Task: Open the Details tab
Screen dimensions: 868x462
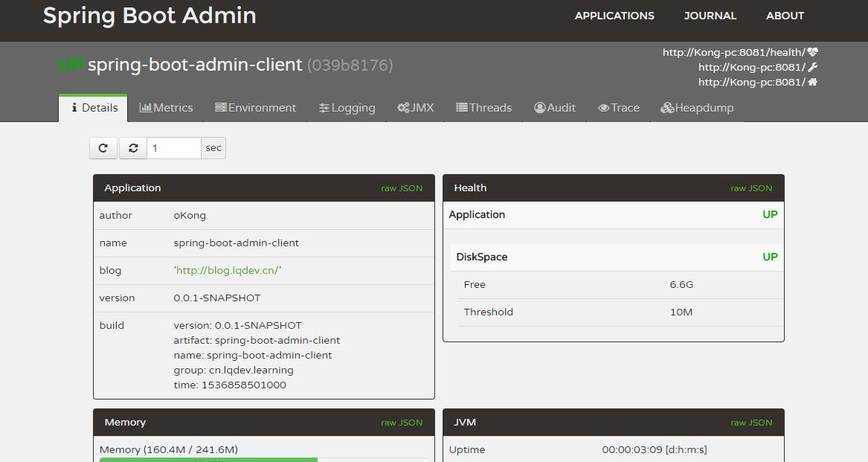Action: pos(94,108)
